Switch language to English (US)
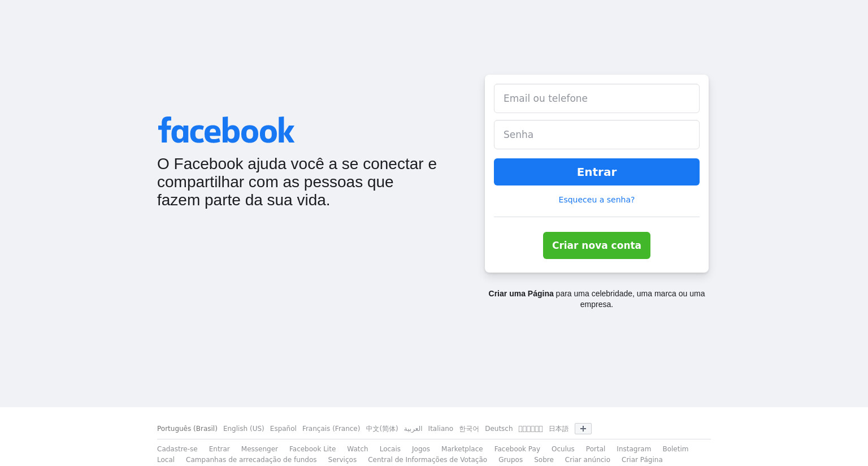This screenshot has height=466, width=868. click(x=244, y=429)
